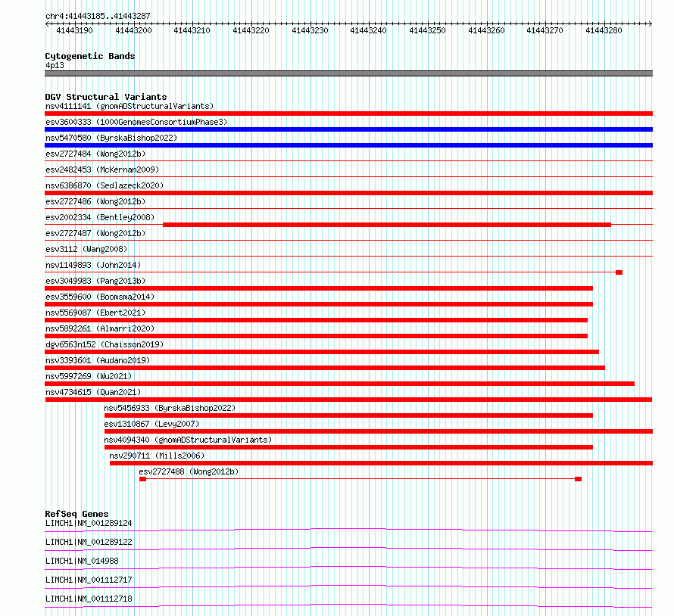Select the LIMCH1|NM_001112718 transcript label

89,599
